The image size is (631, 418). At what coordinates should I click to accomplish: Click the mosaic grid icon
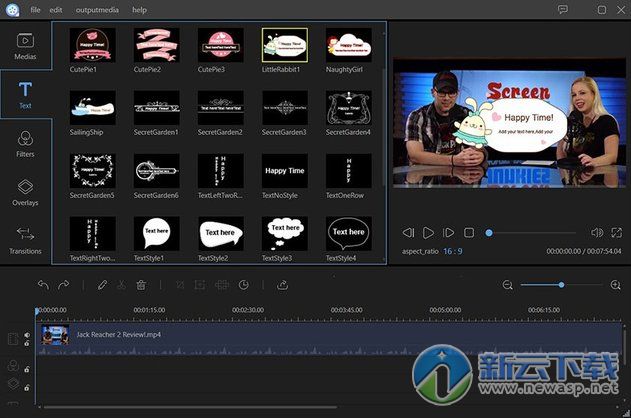[222, 285]
